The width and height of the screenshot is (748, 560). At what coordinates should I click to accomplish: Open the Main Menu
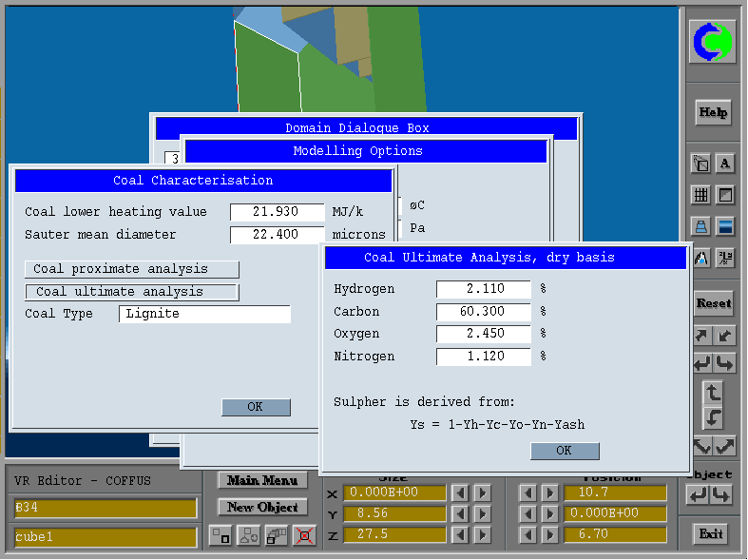click(262, 480)
